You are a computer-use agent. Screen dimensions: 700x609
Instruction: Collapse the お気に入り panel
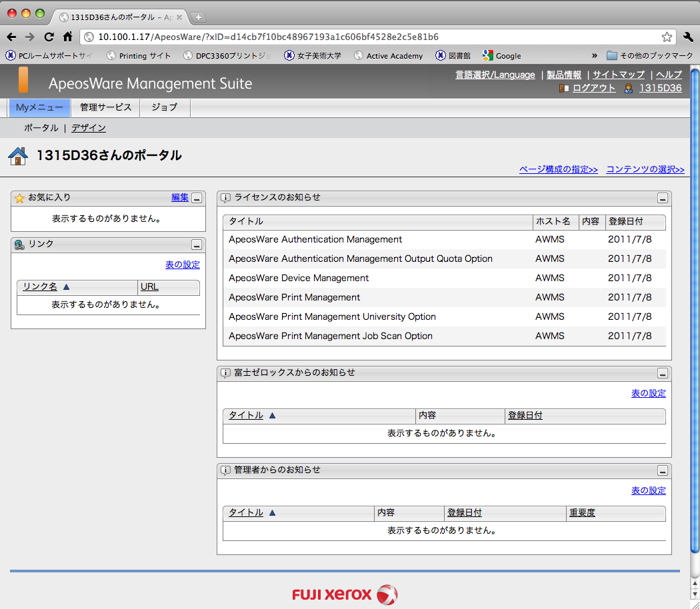(x=197, y=198)
